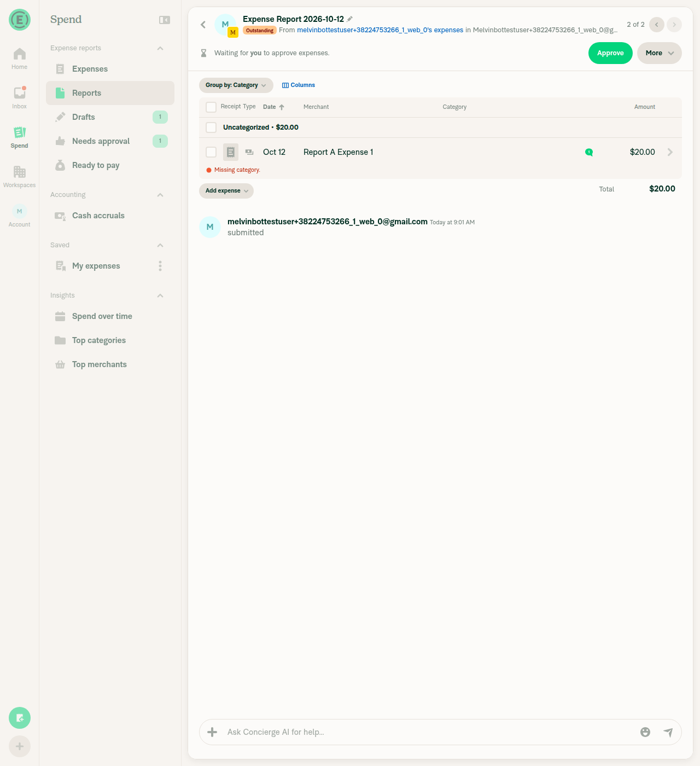Tick the select-all checkbox in the table header
The height and width of the screenshot is (766, 700).
click(x=211, y=107)
